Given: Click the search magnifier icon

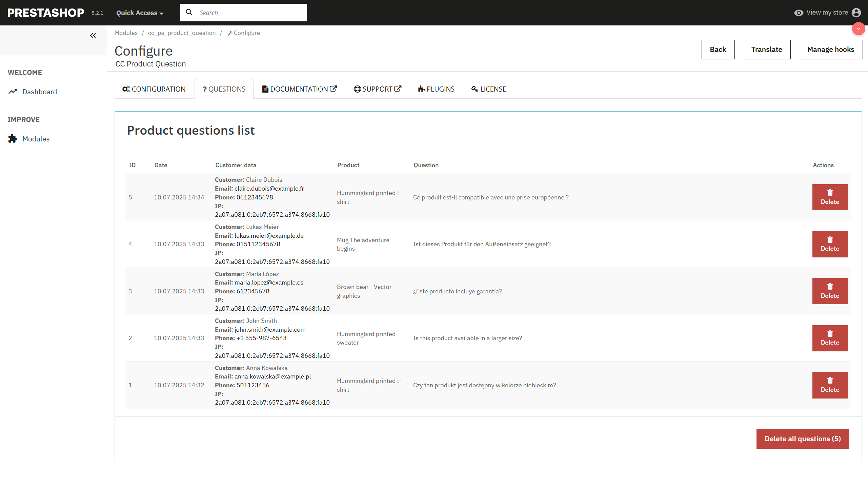Looking at the screenshot, I should click(x=189, y=12).
